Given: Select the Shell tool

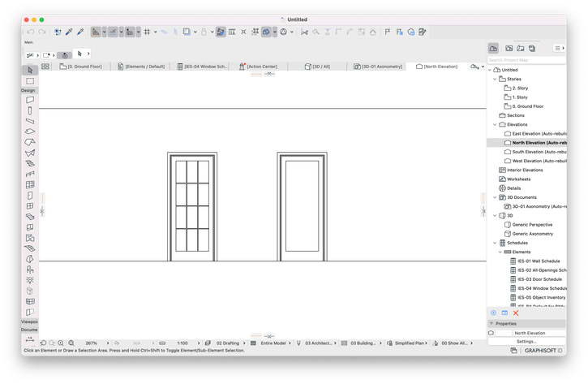Looking at the screenshot, I should coord(30,153).
